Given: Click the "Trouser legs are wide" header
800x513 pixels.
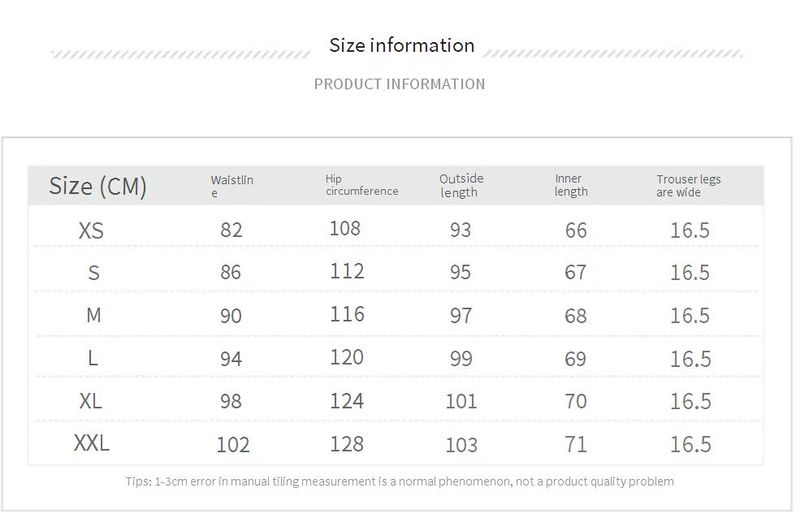Looking at the screenshot, I should (688, 185).
